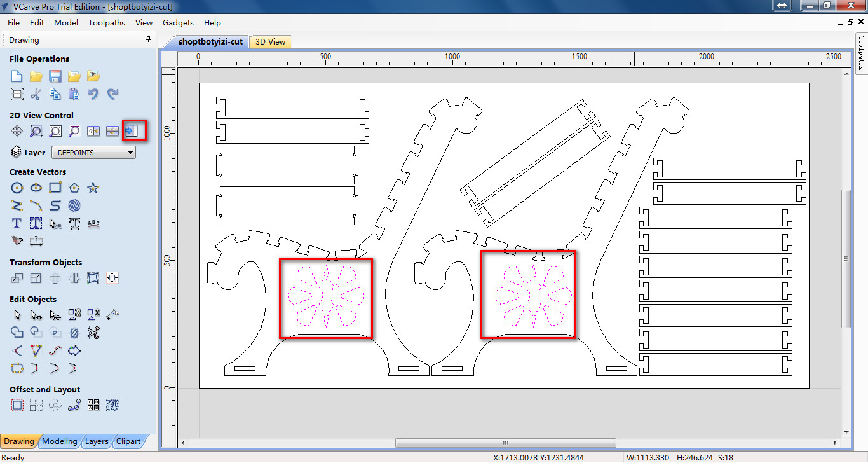This screenshot has width=868, height=463.
Task: Open the Model menu
Action: pos(66,22)
